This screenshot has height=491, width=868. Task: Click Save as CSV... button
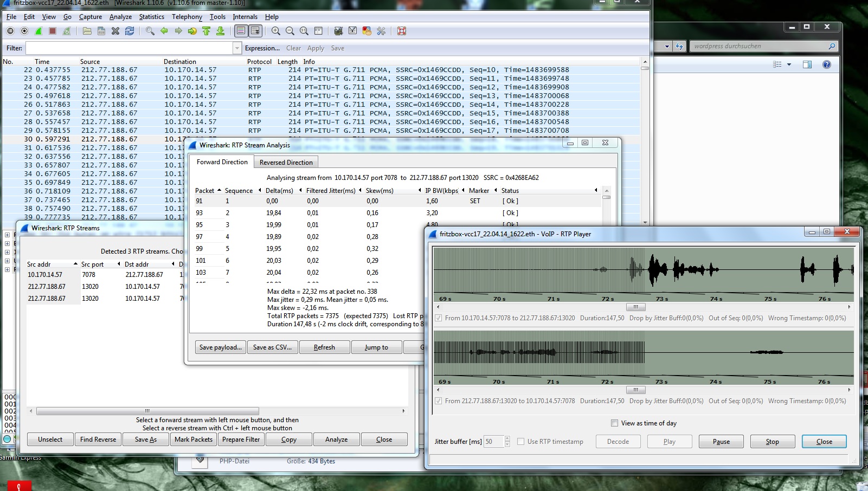pos(272,347)
